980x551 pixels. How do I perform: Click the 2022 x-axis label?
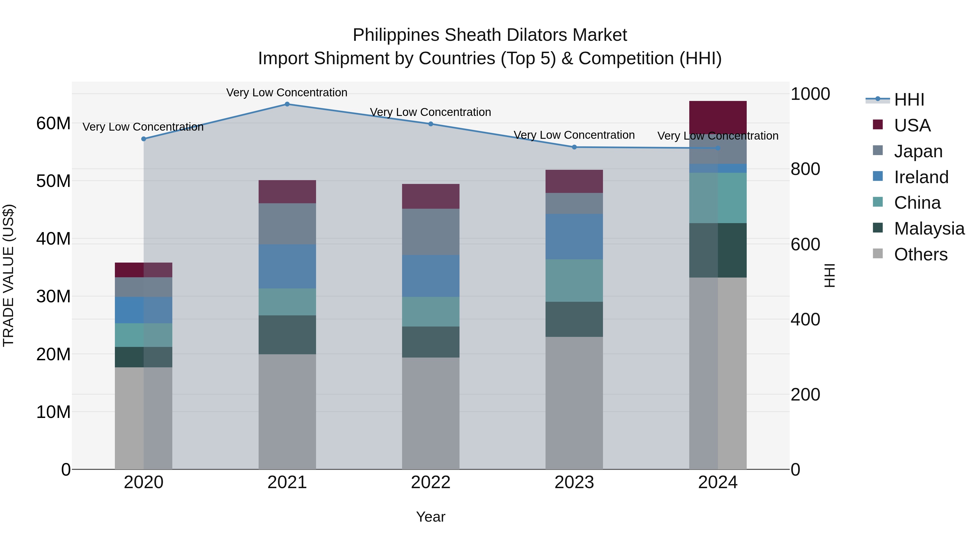tap(431, 482)
